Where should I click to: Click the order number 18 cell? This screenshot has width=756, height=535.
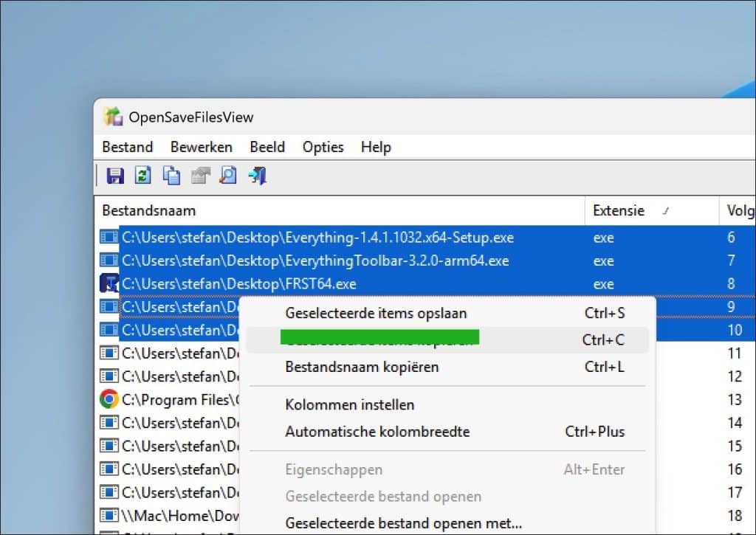(x=735, y=515)
